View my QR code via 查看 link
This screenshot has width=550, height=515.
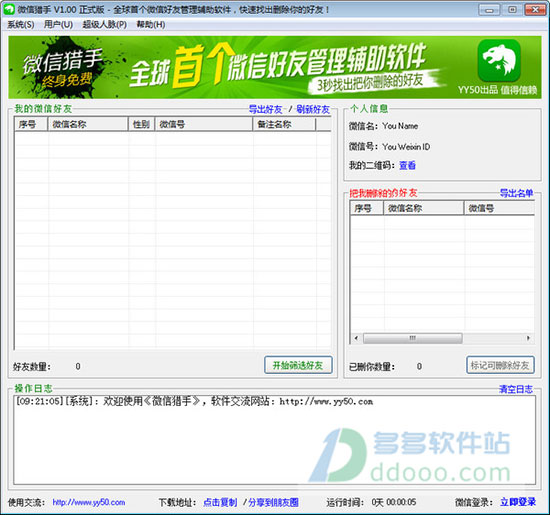[x=407, y=165]
